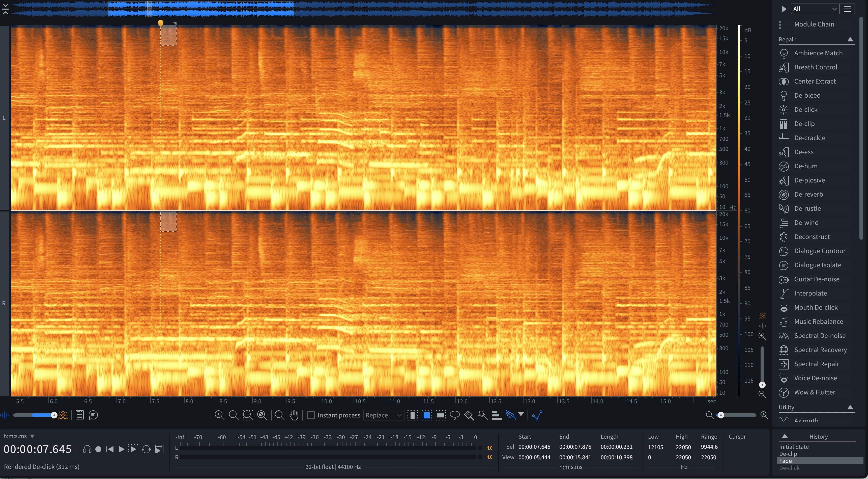868x479 pixels.
Task: Select the Grab hand tool
Action: click(x=294, y=415)
